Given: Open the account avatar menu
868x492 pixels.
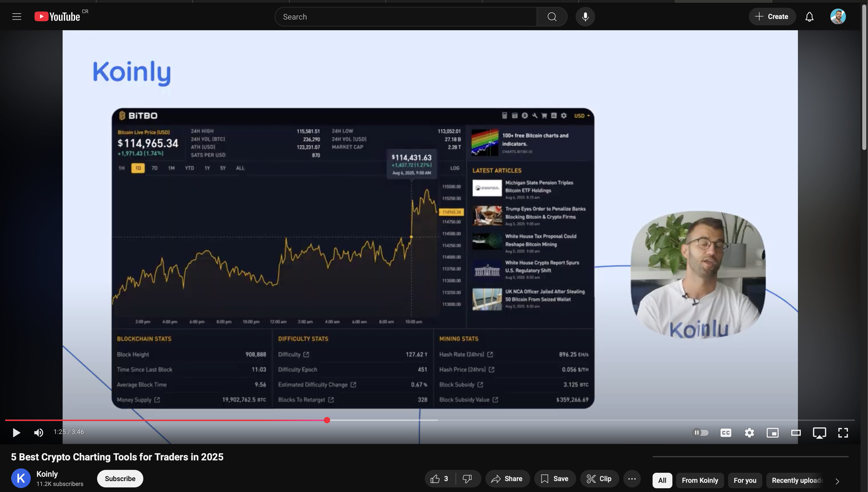Looking at the screenshot, I should [838, 17].
